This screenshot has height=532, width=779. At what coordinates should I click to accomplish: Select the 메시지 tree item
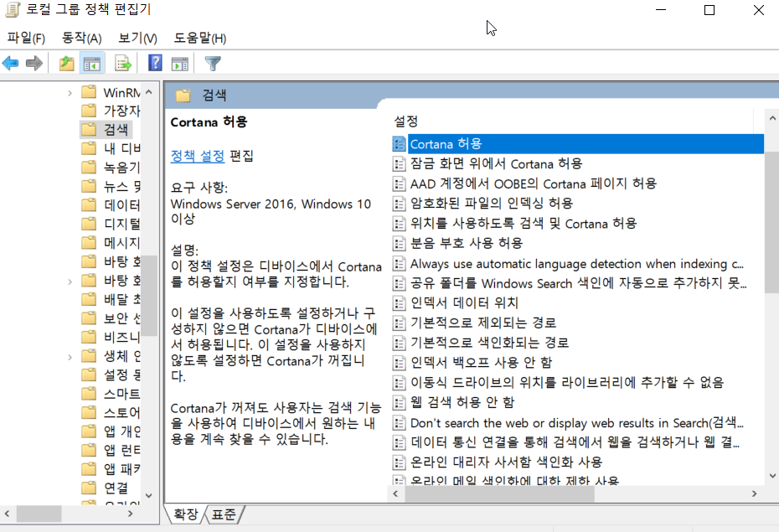pos(121,243)
